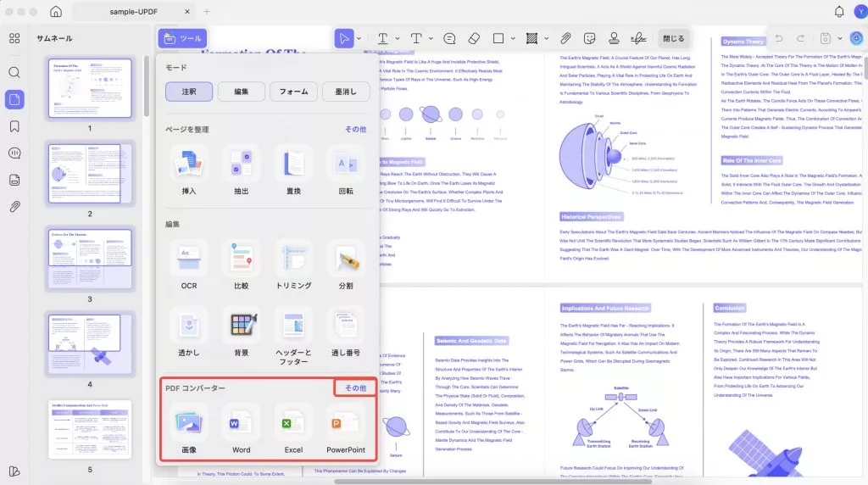The height and width of the screenshot is (485, 868).
Task: Open More (その他) for page organization
Action: coord(355,129)
